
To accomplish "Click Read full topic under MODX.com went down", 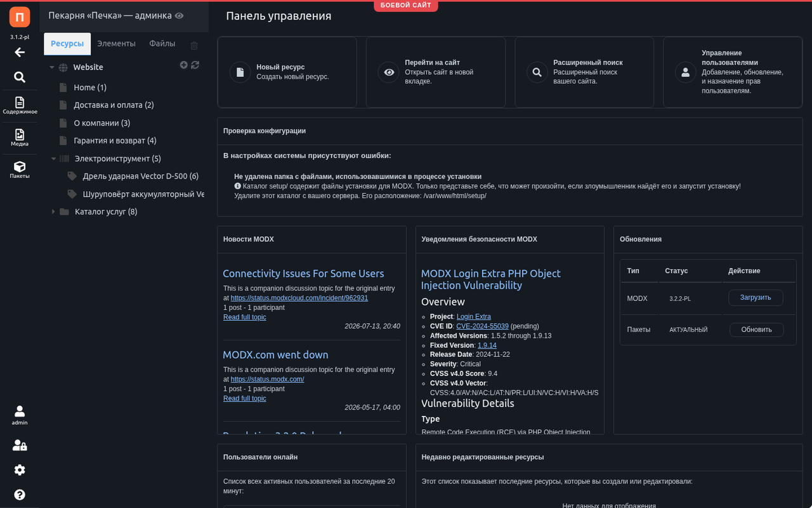I will pos(245,398).
